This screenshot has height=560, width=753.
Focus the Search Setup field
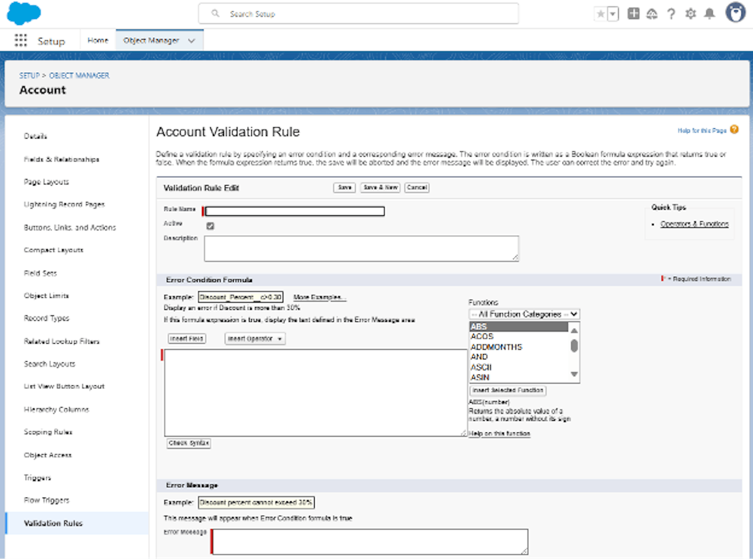(x=358, y=14)
